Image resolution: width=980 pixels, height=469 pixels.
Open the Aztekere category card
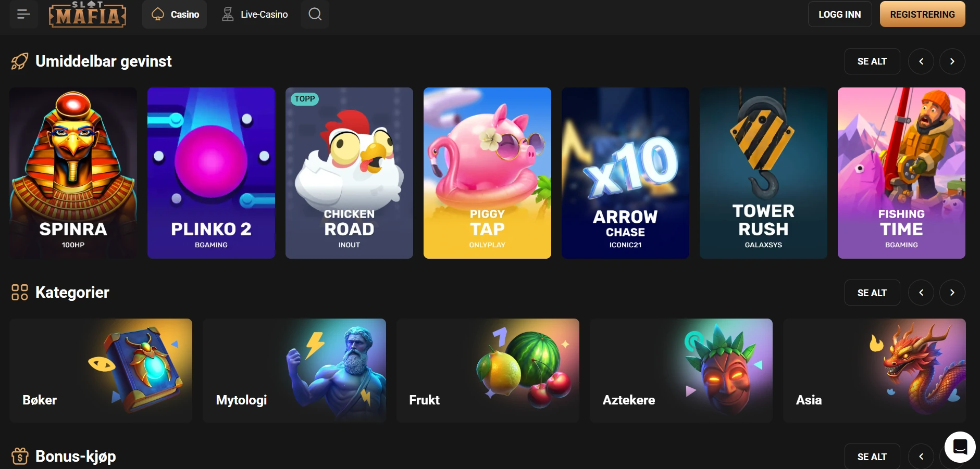pos(681,370)
